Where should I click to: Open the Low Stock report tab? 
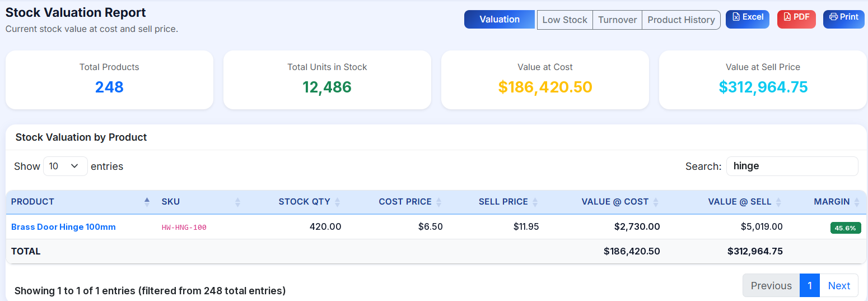564,20
